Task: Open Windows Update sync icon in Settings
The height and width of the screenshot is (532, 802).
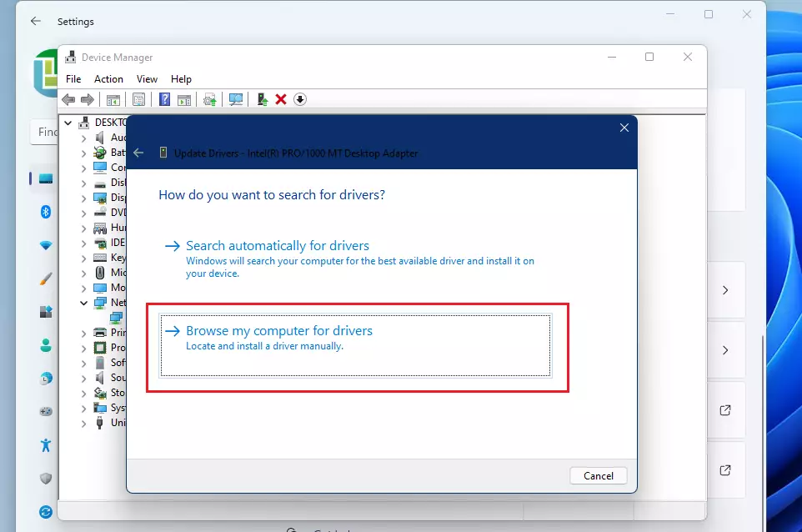Action: pos(46,511)
